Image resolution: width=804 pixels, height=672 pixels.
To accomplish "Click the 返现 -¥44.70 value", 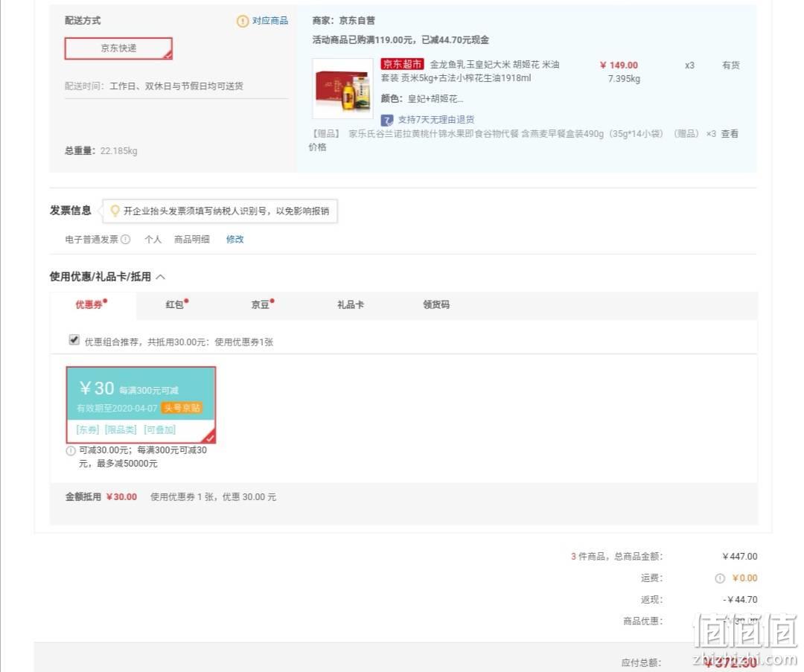I will (741, 599).
